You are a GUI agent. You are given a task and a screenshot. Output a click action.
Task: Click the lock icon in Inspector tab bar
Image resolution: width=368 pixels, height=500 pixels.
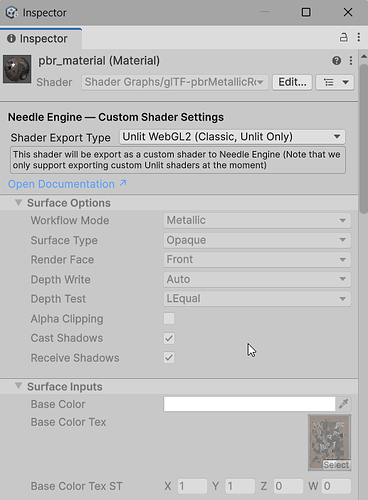coord(344,37)
